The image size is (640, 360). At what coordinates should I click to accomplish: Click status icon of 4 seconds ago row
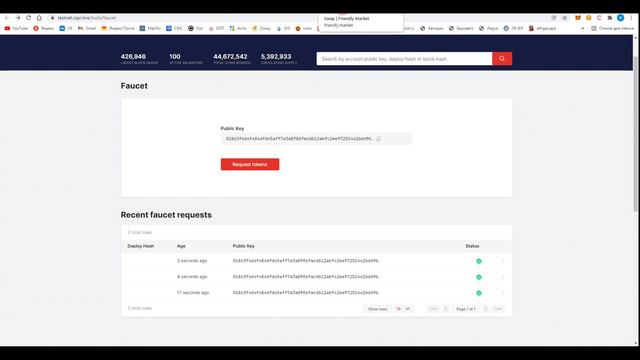[x=479, y=277]
